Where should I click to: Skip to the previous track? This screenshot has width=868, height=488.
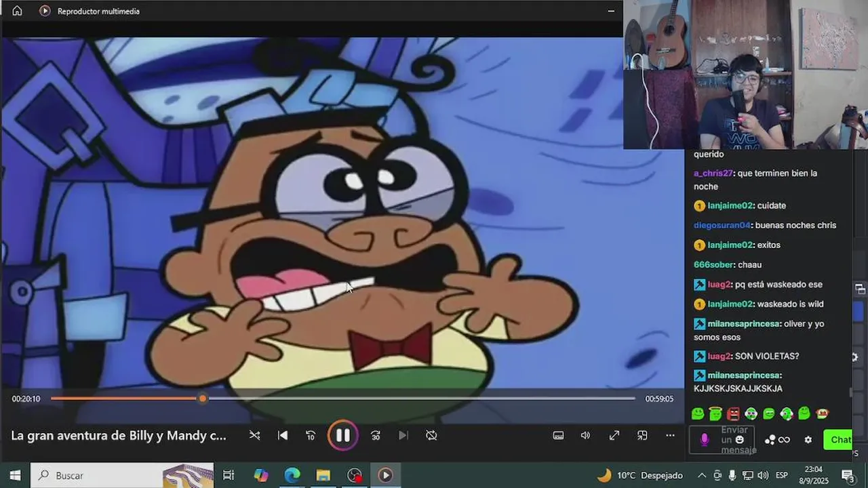(x=283, y=435)
